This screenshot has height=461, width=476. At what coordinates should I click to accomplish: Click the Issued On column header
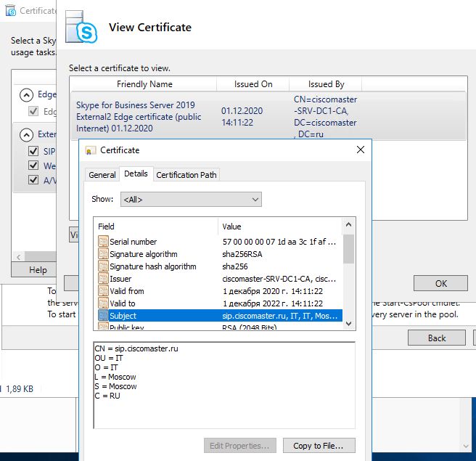tap(253, 84)
